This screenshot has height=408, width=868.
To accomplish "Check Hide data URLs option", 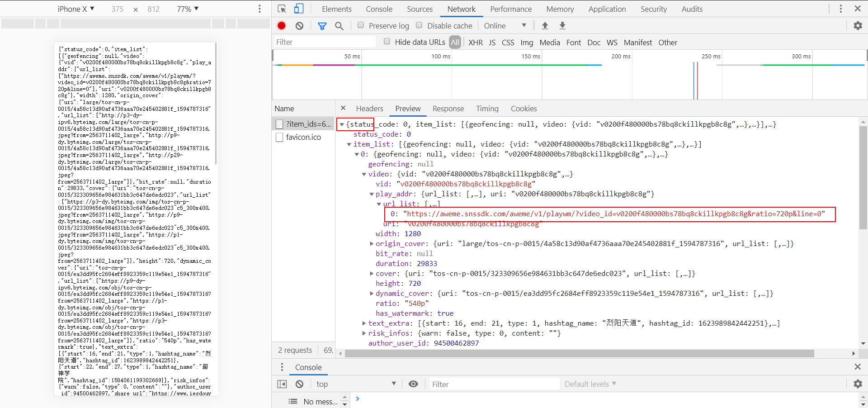I will click(387, 42).
